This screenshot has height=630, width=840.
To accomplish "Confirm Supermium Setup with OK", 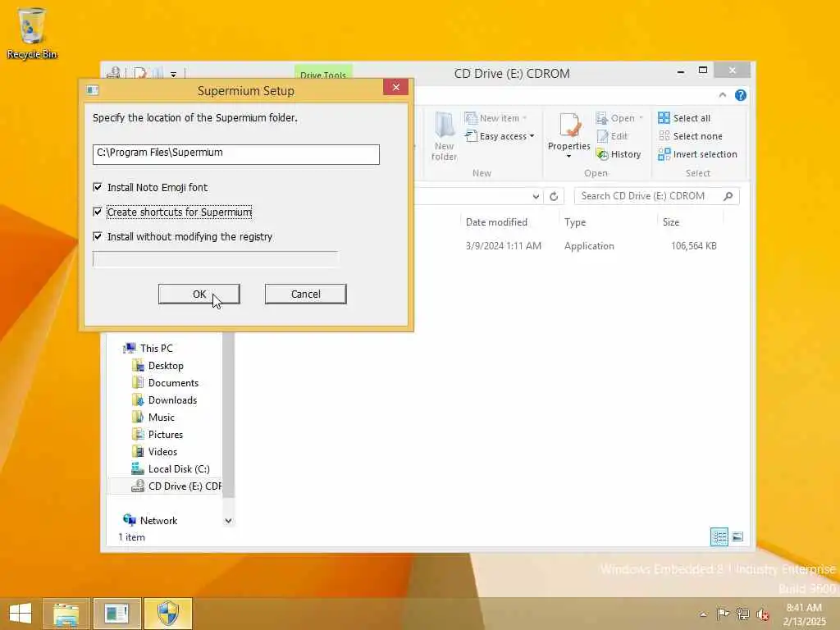I will click(x=199, y=294).
